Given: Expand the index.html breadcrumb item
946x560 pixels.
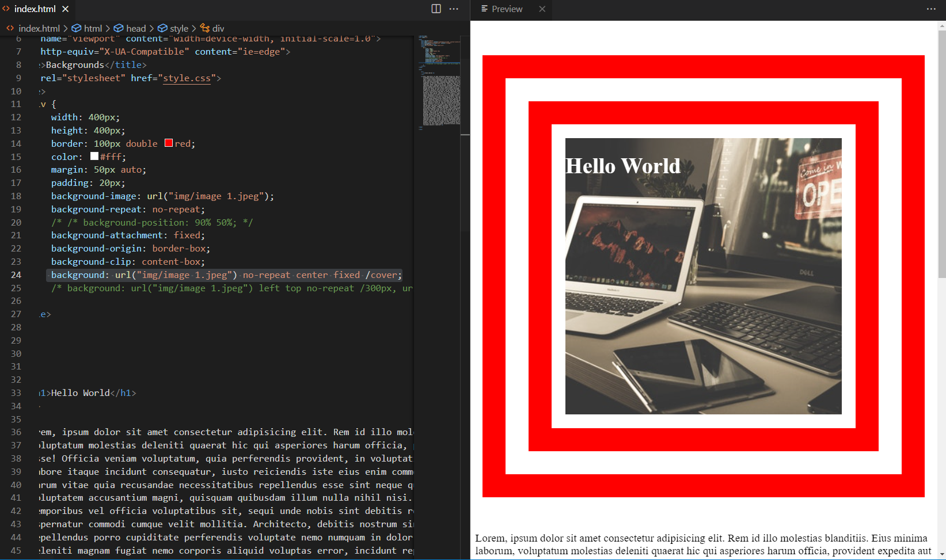Looking at the screenshot, I should pos(39,28).
